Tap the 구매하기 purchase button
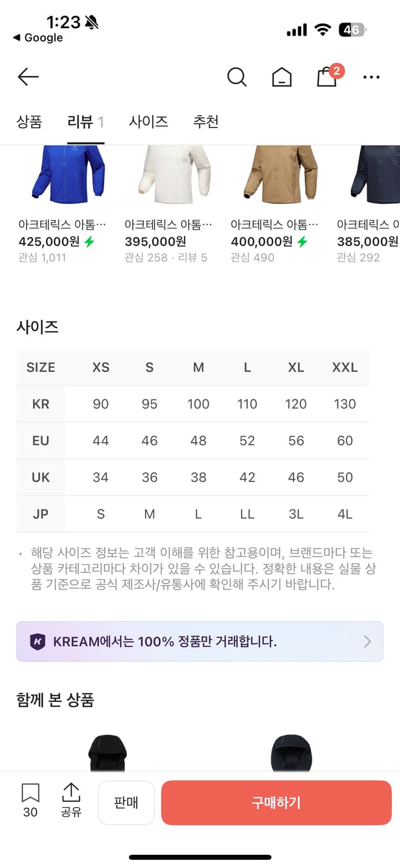 tap(276, 802)
